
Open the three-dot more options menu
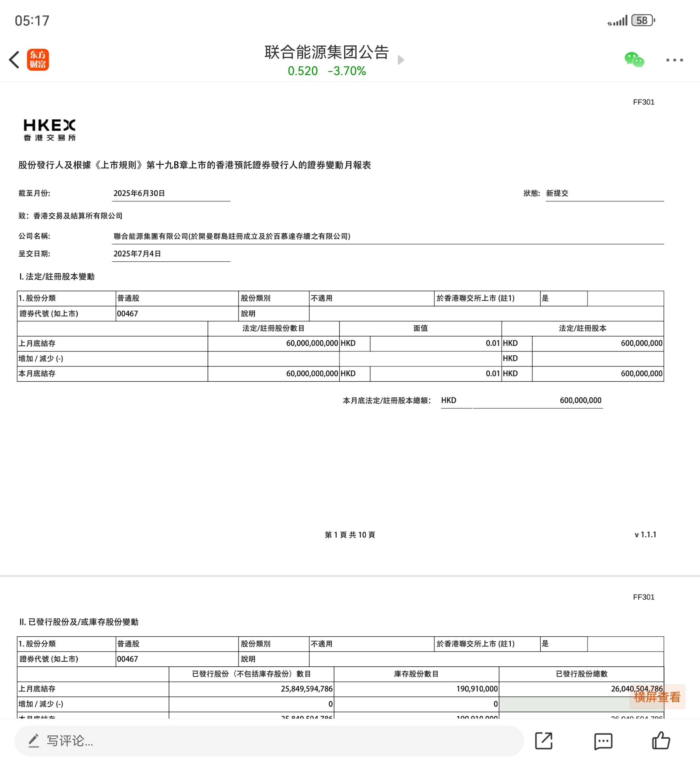click(675, 60)
